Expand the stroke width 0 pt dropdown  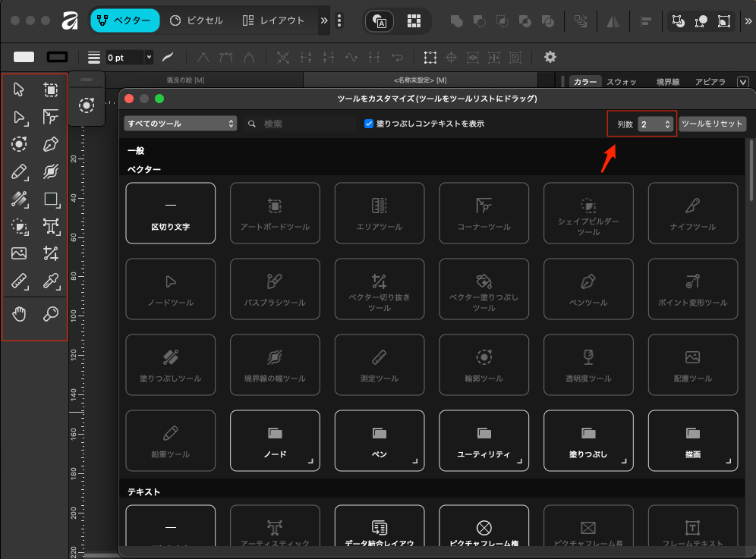pyautogui.click(x=149, y=57)
